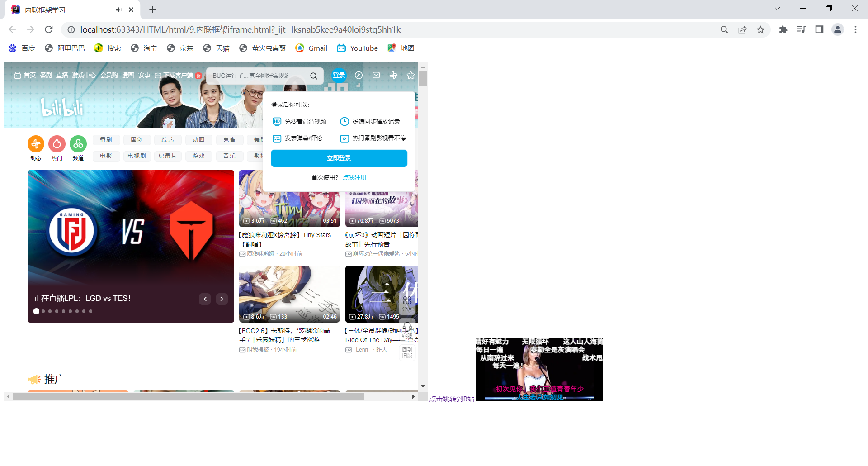Select the 国创 category tag
Image resolution: width=868 pixels, height=466 pixels.
pyautogui.click(x=137, y=140)
